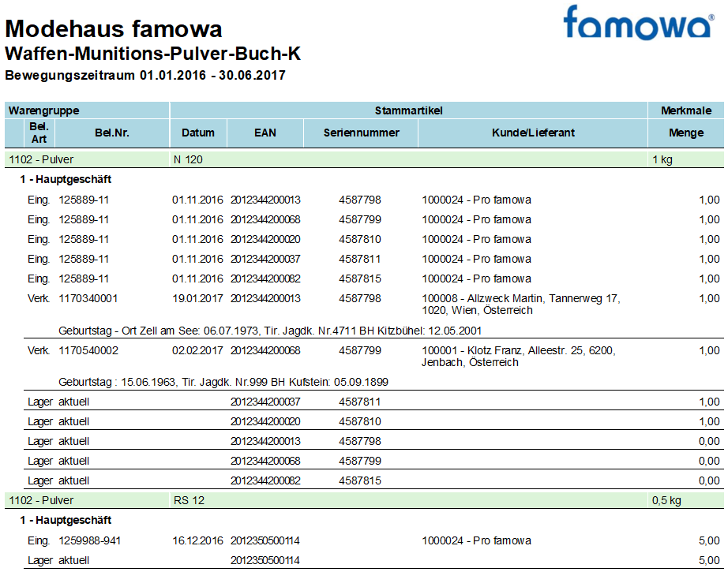
Task: Select Lager aktuell row with serial 4587810
Action: pyautogui.click(x=373, y=421)
